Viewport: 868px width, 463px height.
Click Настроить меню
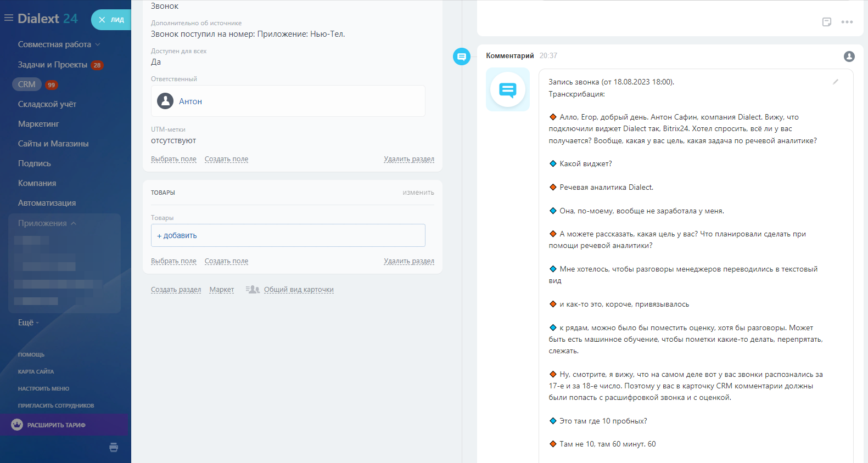point(43,389)
